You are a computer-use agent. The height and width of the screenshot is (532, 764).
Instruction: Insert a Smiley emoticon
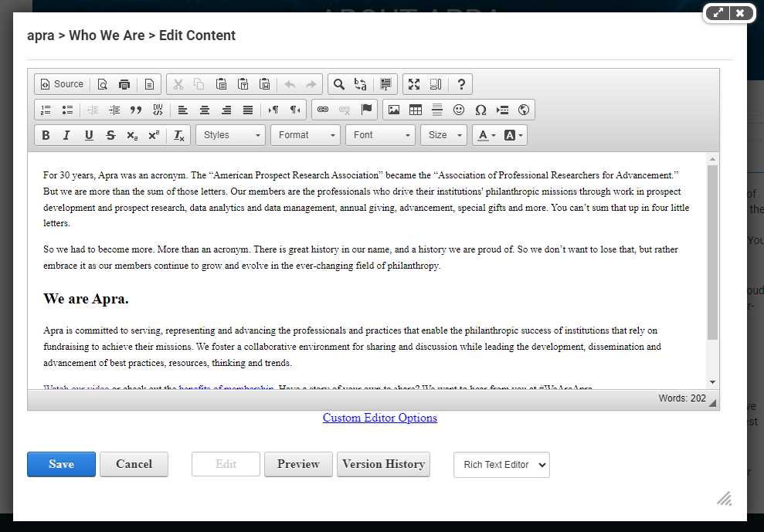pyautogui.click(x=459, y=110)
